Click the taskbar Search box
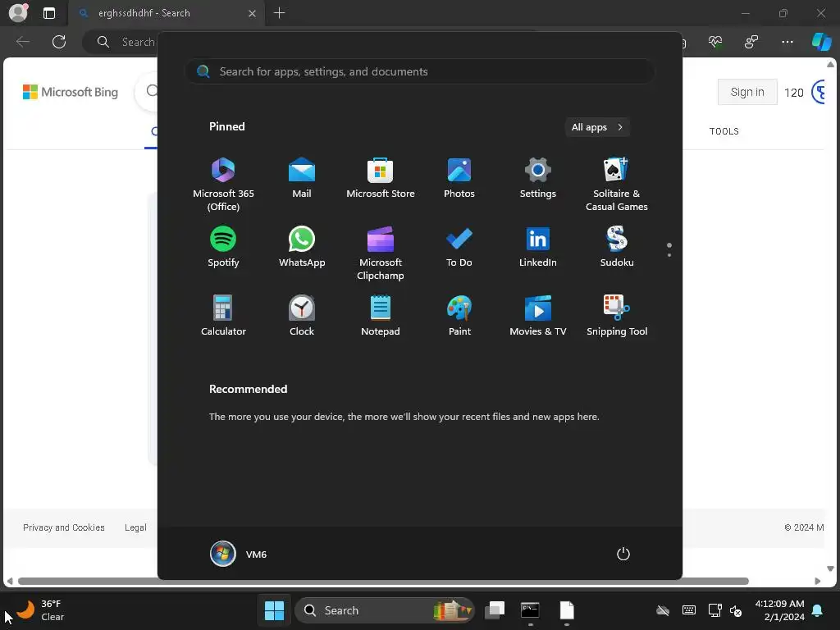This screenshot has height=630, width=840. 384,610
